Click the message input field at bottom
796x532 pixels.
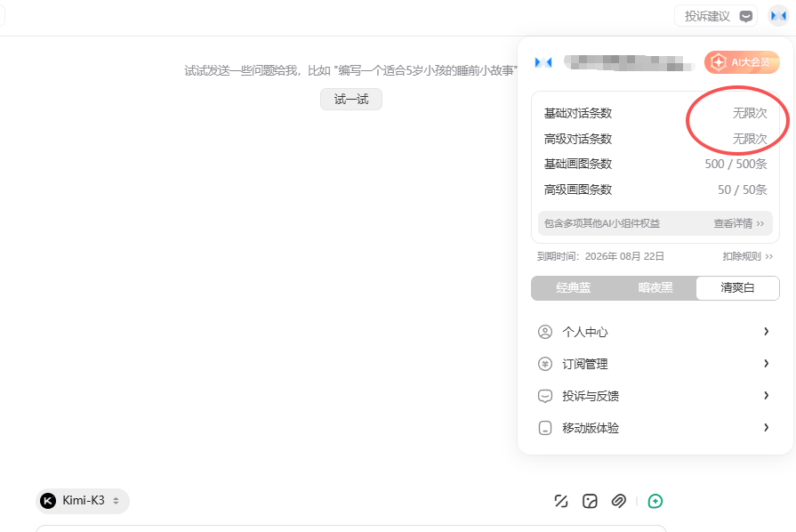click(x=350, y=528)
